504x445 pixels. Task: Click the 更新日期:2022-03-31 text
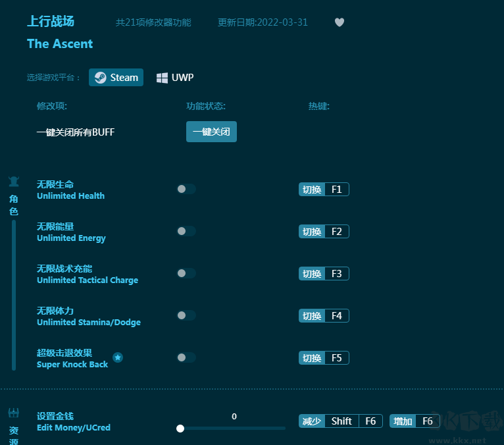tap(263, 22)
